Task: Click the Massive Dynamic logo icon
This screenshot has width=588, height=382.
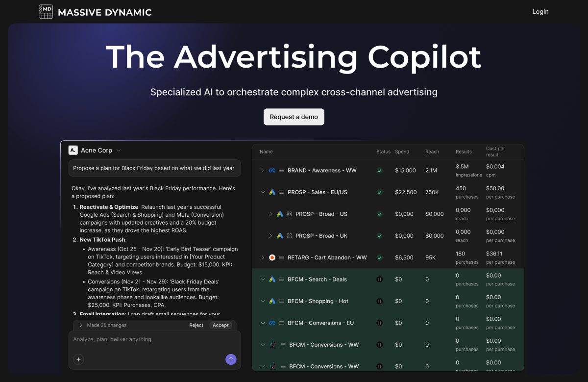Action: click(x=46, y=12)
